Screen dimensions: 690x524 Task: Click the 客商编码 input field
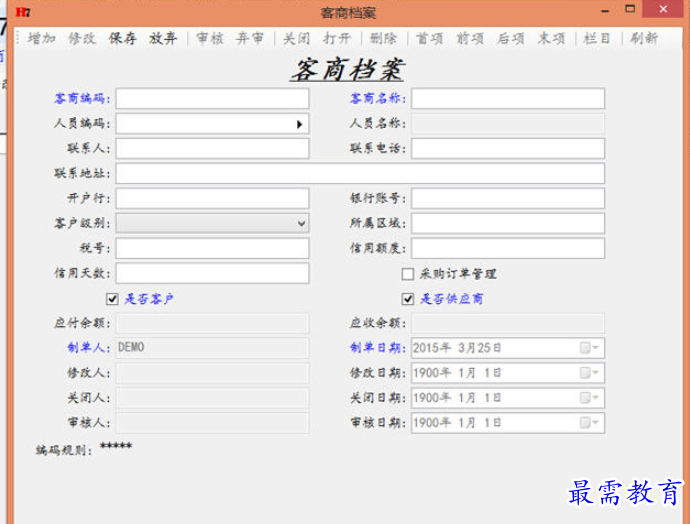[212, 99]
